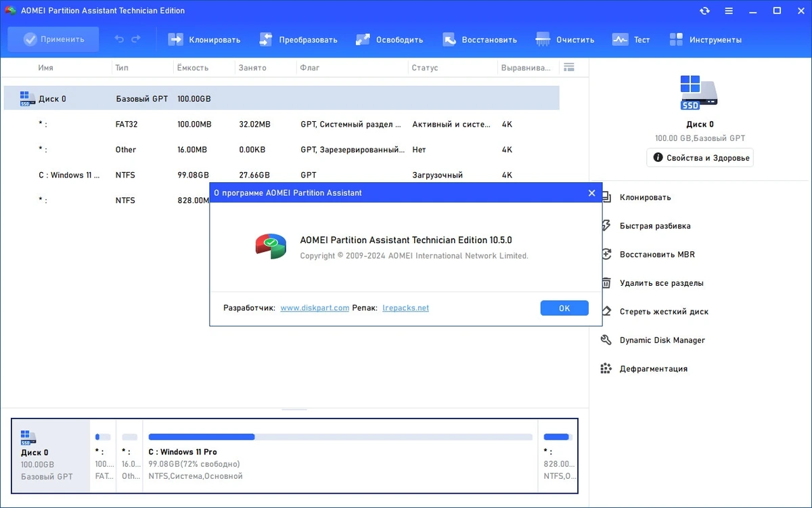Click the AOMEI logo in about dialog
Screen dimensions: 812x508
[x=271, y=246]
